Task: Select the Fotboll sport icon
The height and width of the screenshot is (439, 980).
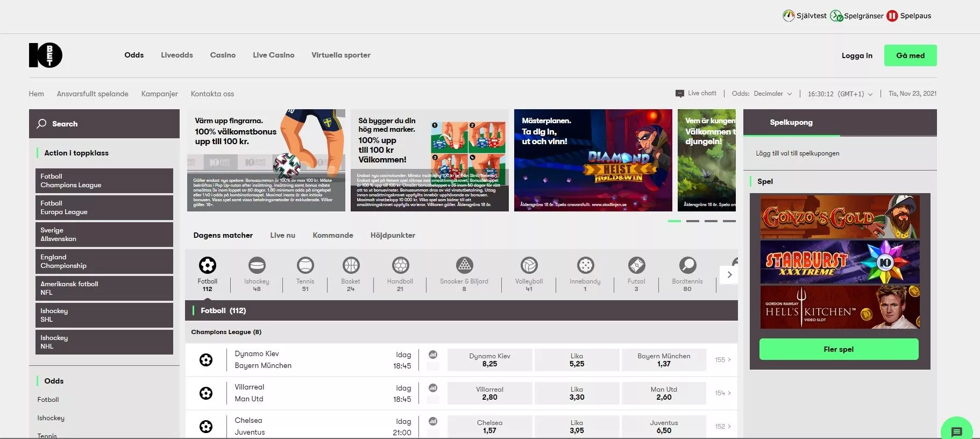Action: tap(207, 265)
